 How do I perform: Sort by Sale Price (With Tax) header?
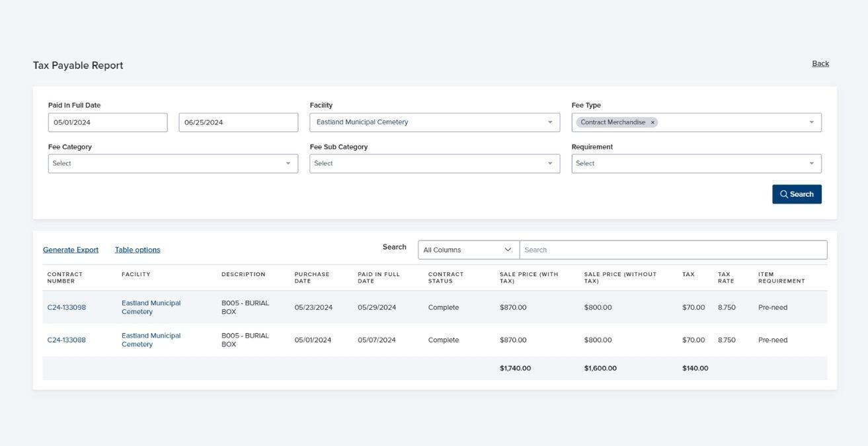click(x=529, y=278)
